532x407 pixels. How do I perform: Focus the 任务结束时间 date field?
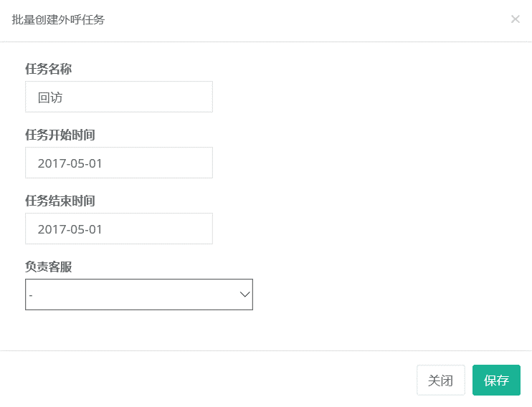point(119,229)
